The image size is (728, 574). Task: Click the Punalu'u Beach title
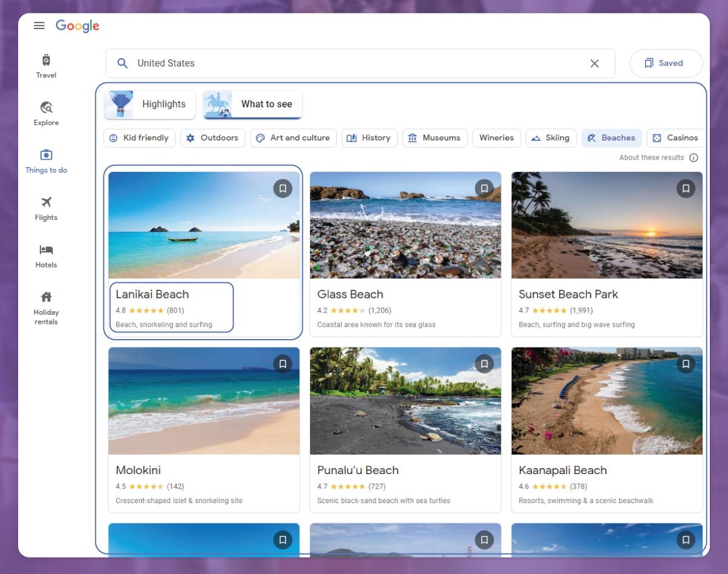click(358, 470)
